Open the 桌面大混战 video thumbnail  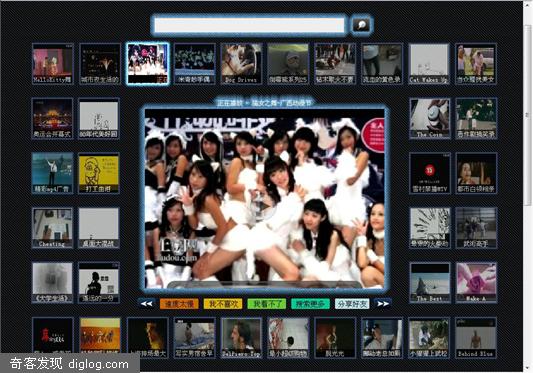point(99,228)
